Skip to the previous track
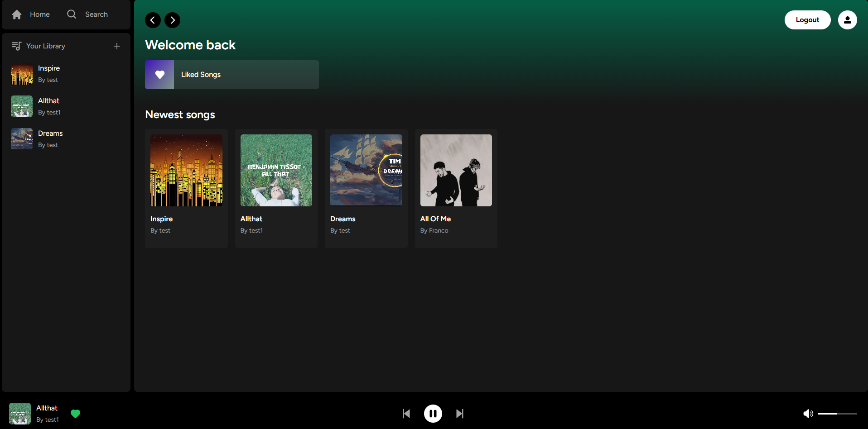 tap(406, 414)
